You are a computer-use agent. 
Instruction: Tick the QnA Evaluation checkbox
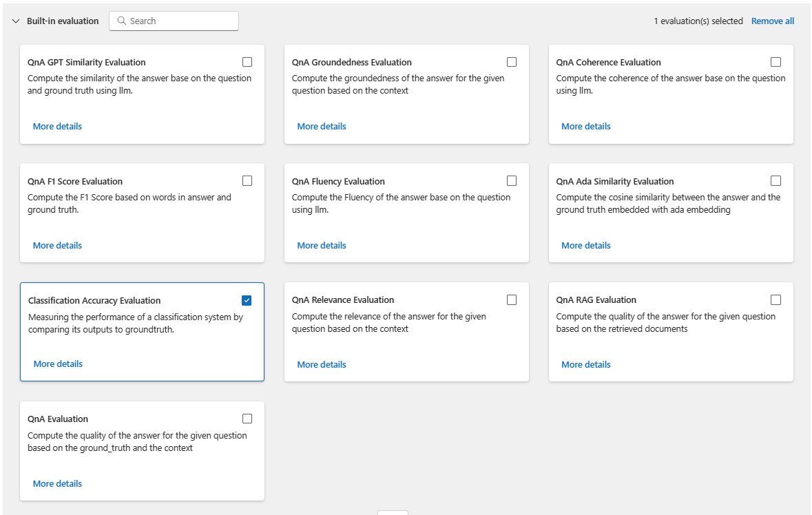(x=247, y=419)
